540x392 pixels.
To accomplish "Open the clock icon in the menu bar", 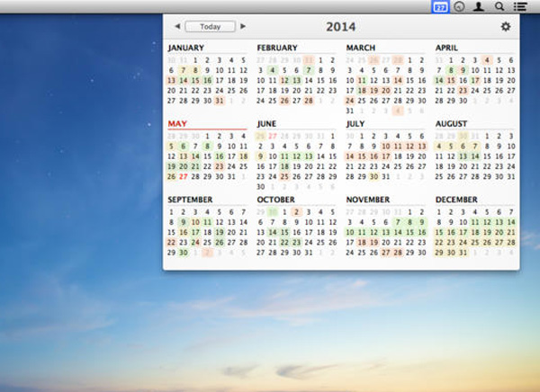I will 459,7.
